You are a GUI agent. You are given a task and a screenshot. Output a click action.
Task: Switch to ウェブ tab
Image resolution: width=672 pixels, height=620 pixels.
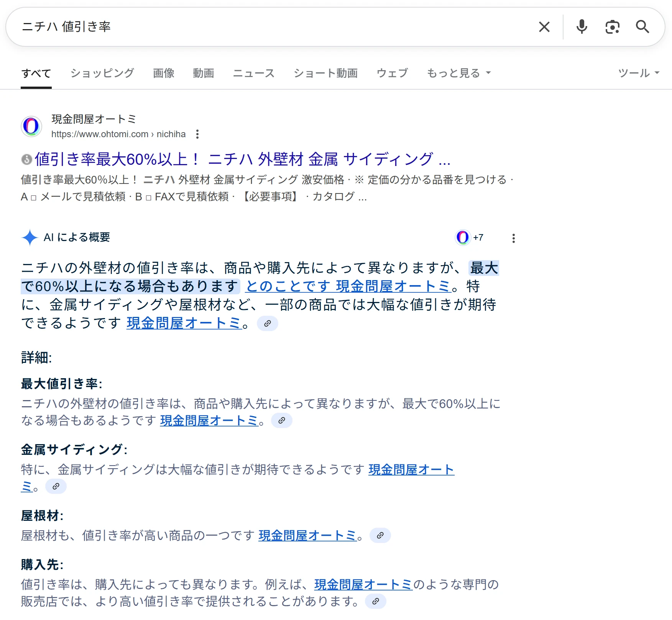coord(392,73)
